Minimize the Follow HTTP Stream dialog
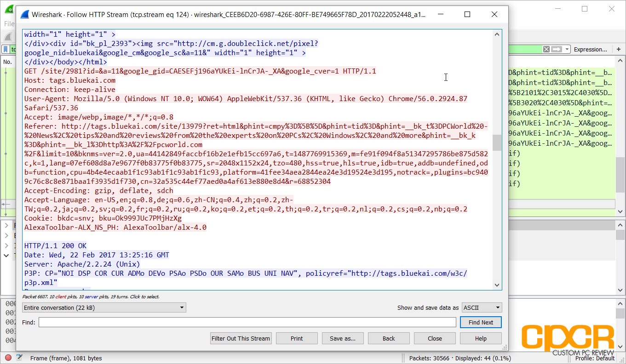Screen dimensions: 626x364 click(x=440, y=14)
